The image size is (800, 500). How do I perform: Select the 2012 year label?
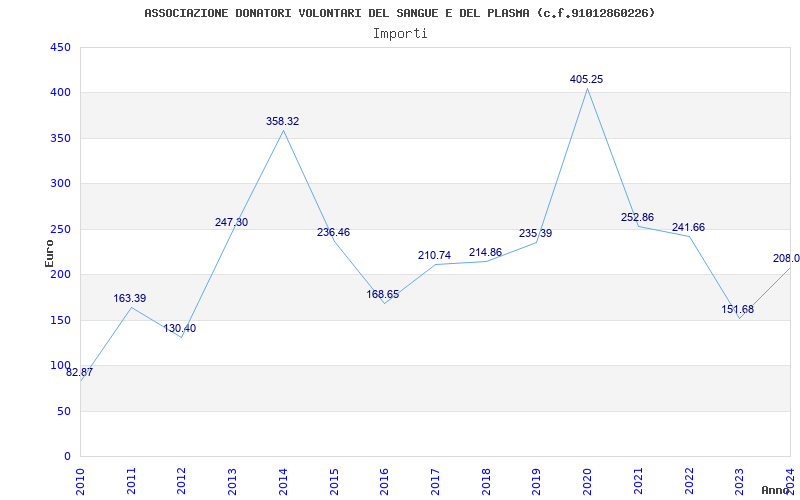tap(182, 482)
